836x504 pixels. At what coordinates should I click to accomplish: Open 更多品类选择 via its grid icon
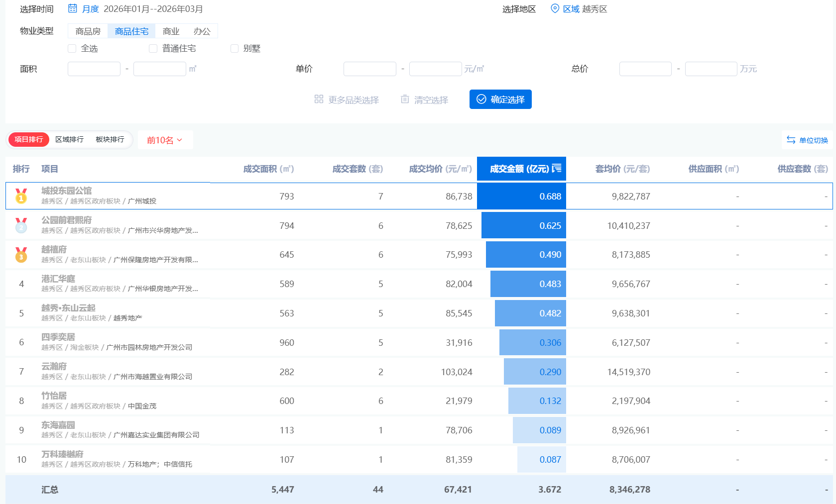(319, 99)
